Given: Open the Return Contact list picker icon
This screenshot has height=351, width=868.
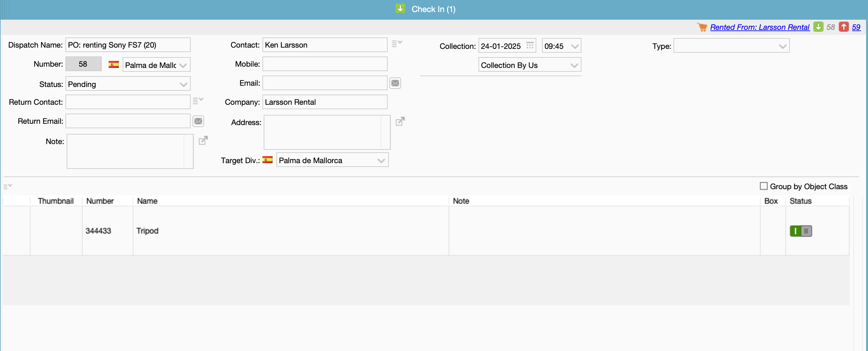Looking at the screenshot, I should 198,100.
